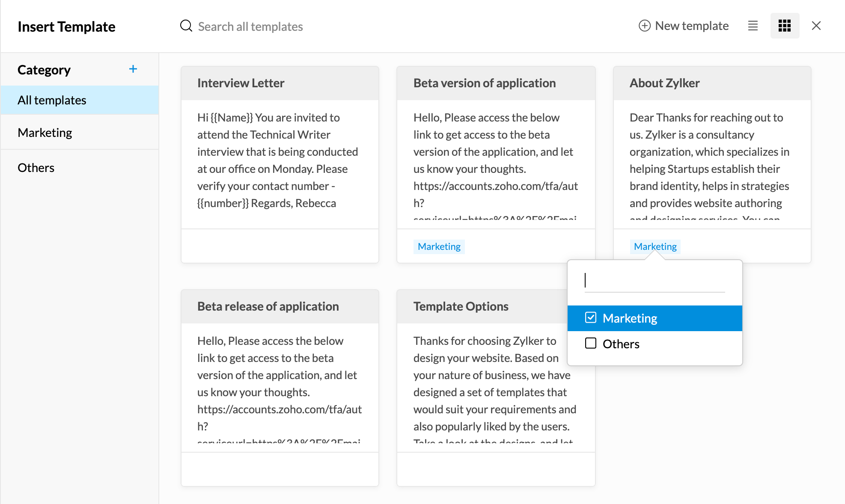Add a new category with plus icon
This screenshot has width=845, height=504.
coord(133,69)
